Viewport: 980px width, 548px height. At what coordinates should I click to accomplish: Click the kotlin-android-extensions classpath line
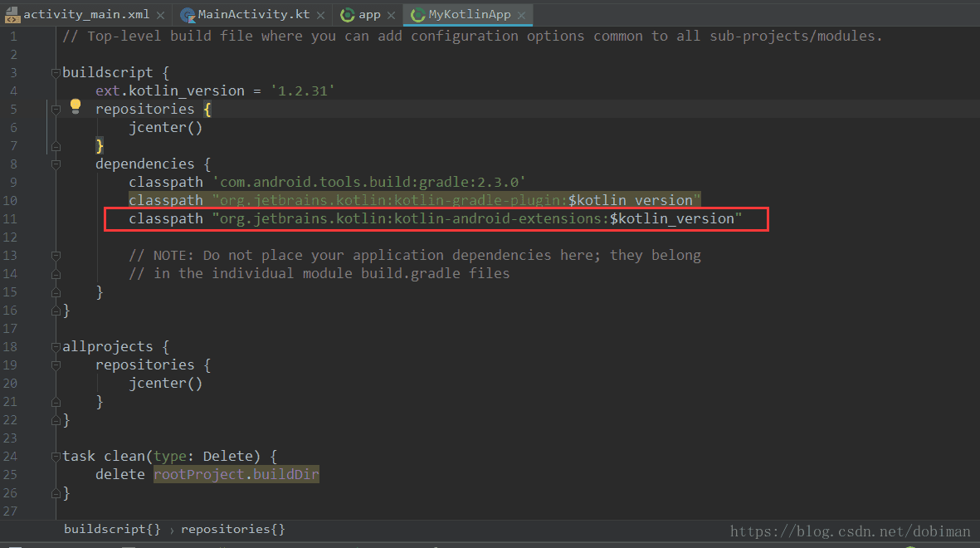click(x=435, y=219)
